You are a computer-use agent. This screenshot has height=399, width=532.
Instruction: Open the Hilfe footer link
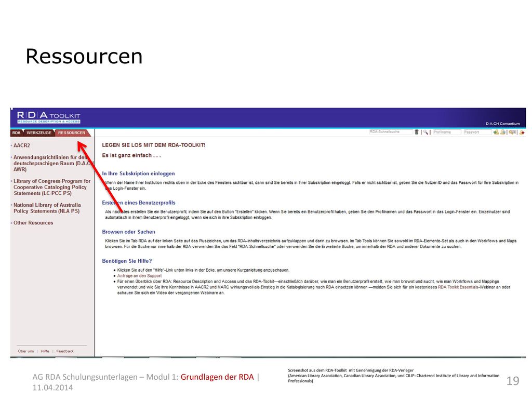(x=45, y=351)
